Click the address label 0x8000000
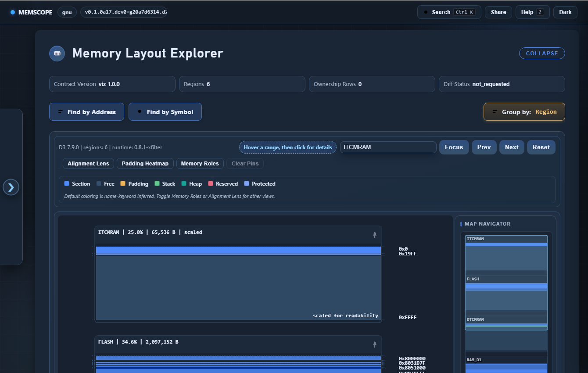The image size is (588, 373). [x=412, y=359]
